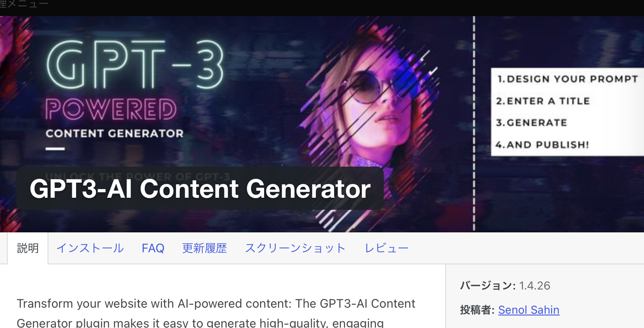
Task: Click the plugin description paragraph
Action: tap(216, 313)
